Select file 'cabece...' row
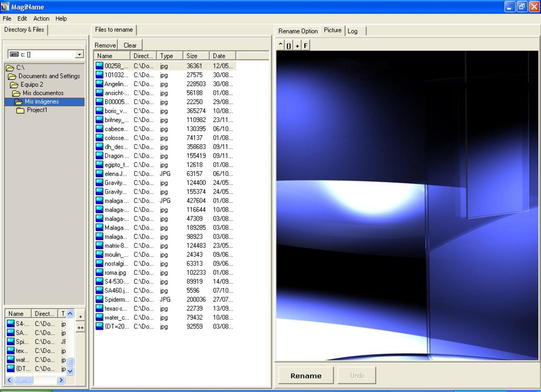Viewport: 541px width, 392px height. pyautogui.click(x=166, y=129)
